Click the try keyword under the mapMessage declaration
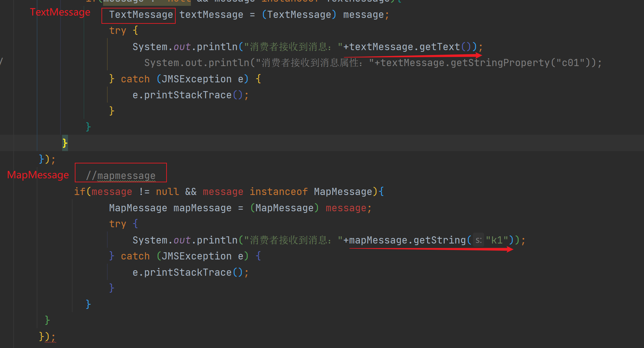 (x=118, y=224)
